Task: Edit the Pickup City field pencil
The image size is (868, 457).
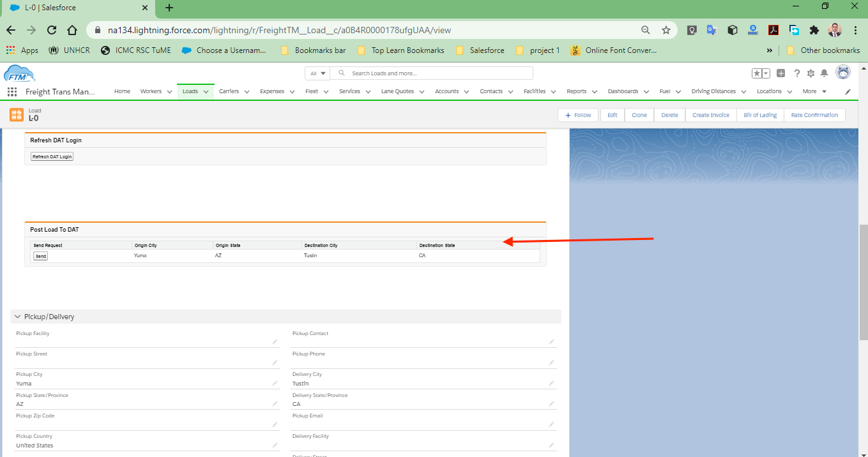Action: (275, 384)
